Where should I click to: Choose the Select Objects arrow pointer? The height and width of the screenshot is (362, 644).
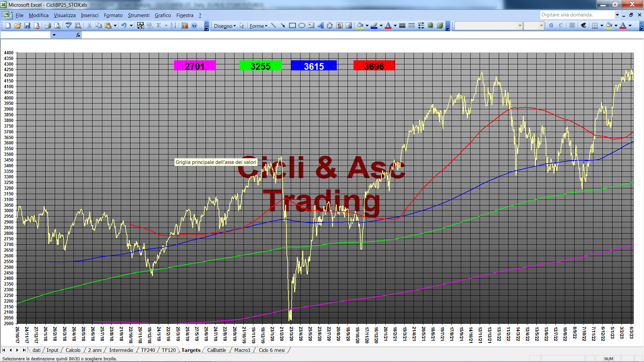tap(242, 26)
